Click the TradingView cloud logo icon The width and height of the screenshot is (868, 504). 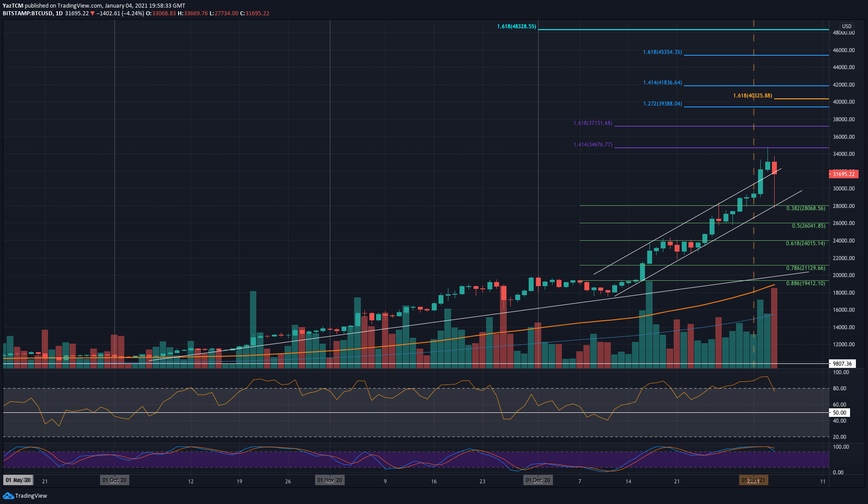(x=8, y=495)
